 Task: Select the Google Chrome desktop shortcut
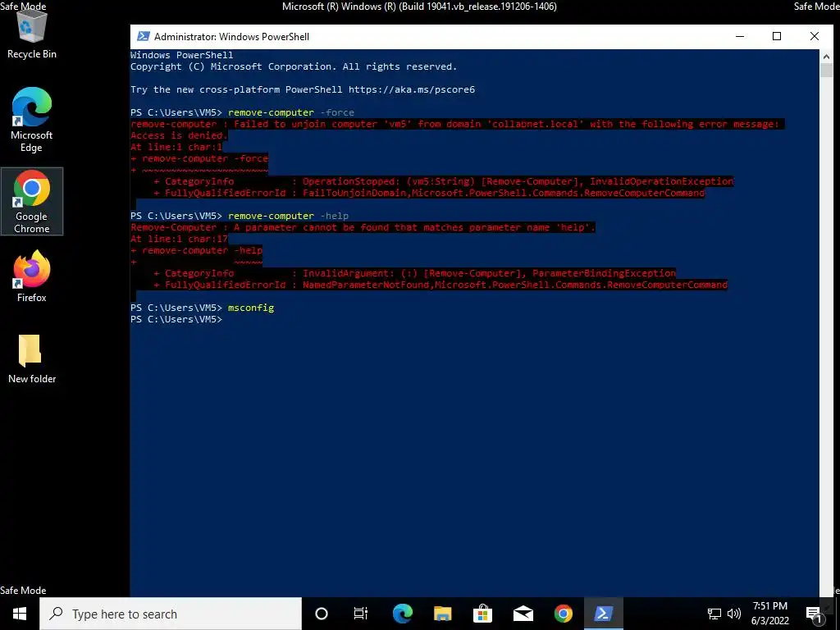(32, 202)
